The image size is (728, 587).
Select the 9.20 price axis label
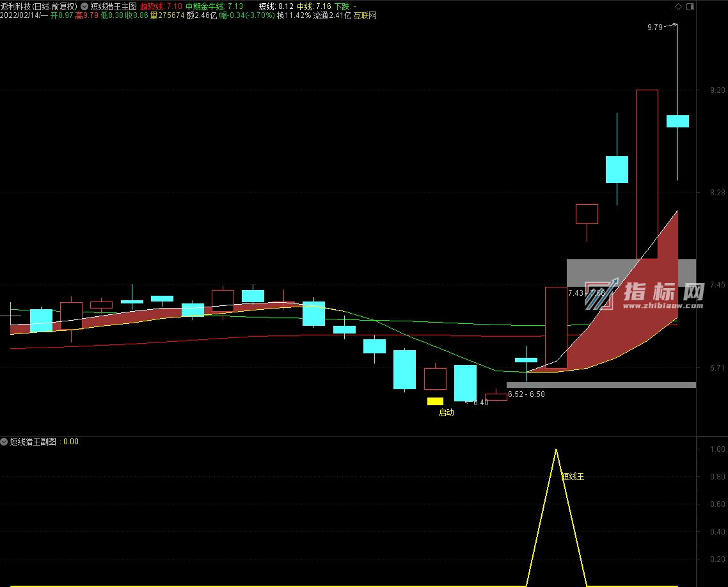717,90
